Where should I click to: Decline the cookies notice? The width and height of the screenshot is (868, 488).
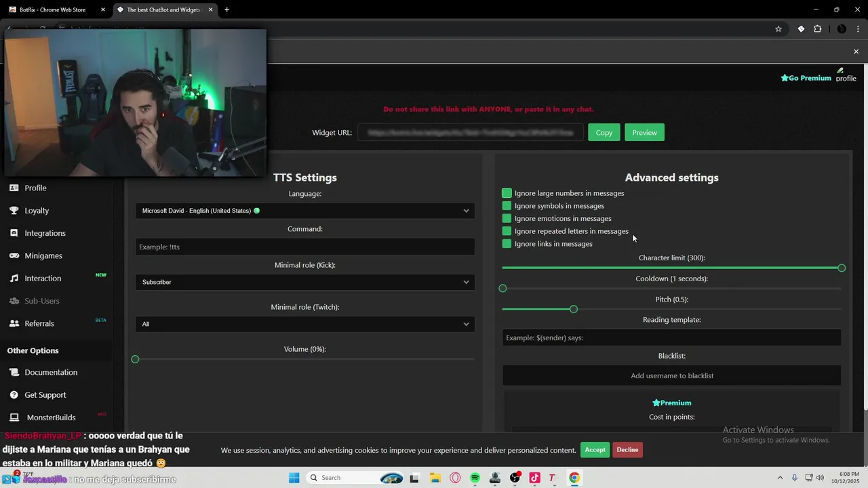627,450
